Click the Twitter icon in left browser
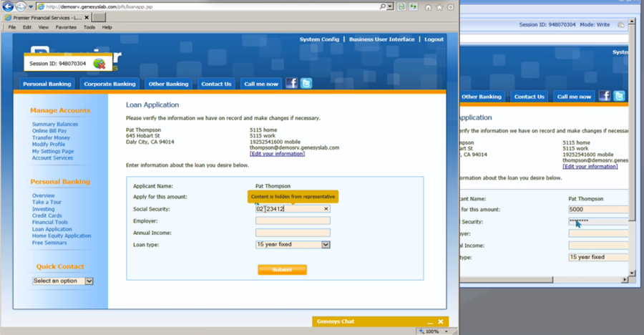This screenshot has height=335, width=644. pyautogui.click(x=306, y=84)
